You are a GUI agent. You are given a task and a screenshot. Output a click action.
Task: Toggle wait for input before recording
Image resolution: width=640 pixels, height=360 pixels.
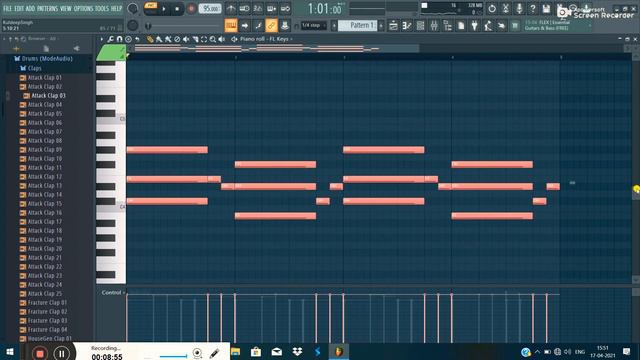point(244,8)
